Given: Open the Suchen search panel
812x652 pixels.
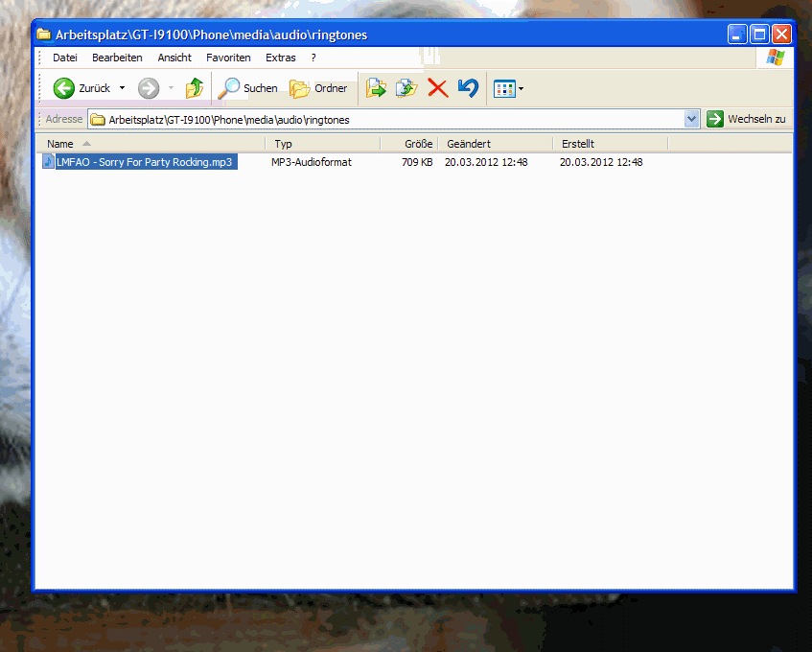Looking at the screenshot, I should (x=247, y=88).
